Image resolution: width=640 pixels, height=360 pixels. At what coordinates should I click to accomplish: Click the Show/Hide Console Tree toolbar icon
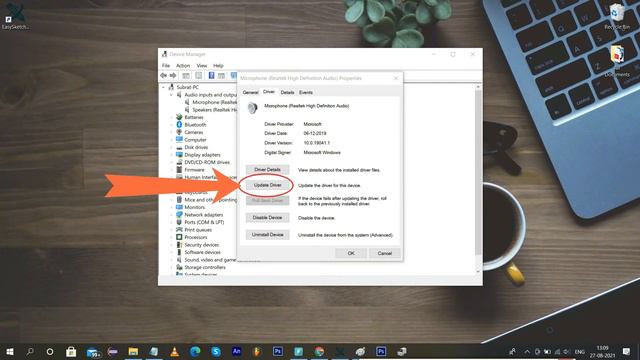[186, 76]
